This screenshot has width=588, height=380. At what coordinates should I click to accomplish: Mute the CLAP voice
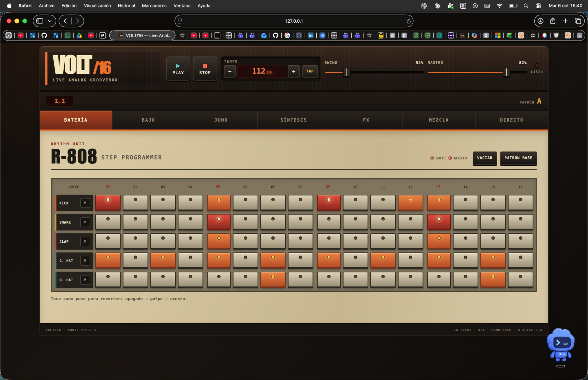(85, 241)
